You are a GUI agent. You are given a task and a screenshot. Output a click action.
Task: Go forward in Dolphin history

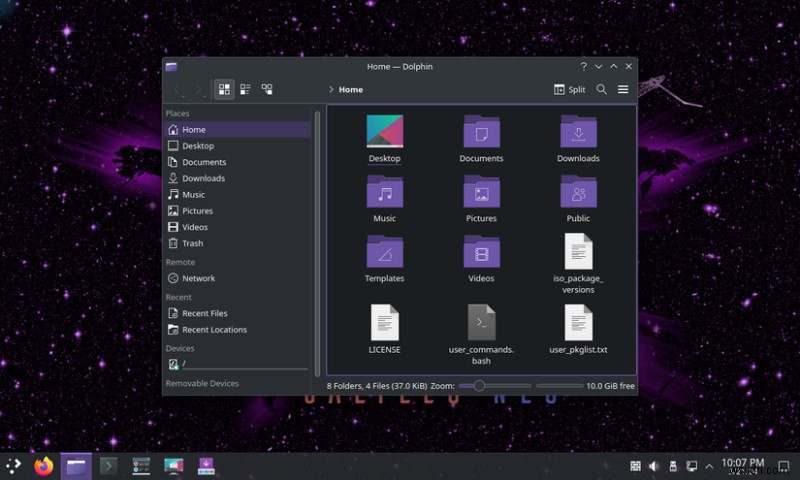pyautogui.click(x=197, y=90)
